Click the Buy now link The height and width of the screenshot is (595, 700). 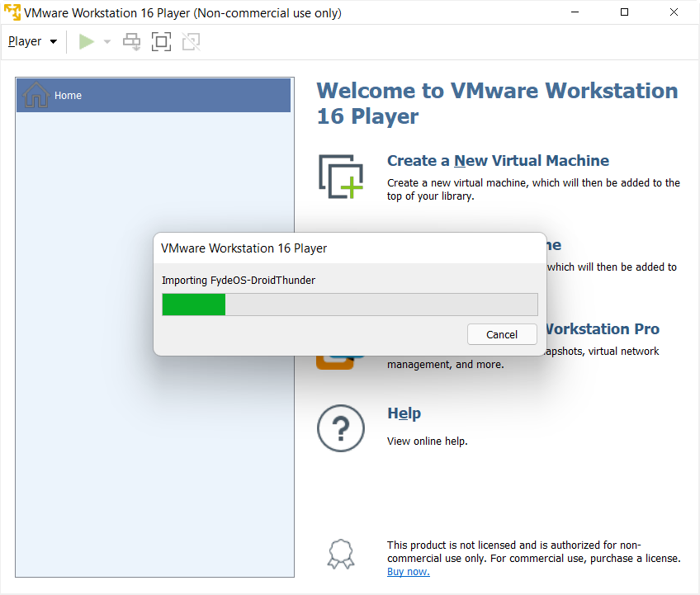click(409, 572)
